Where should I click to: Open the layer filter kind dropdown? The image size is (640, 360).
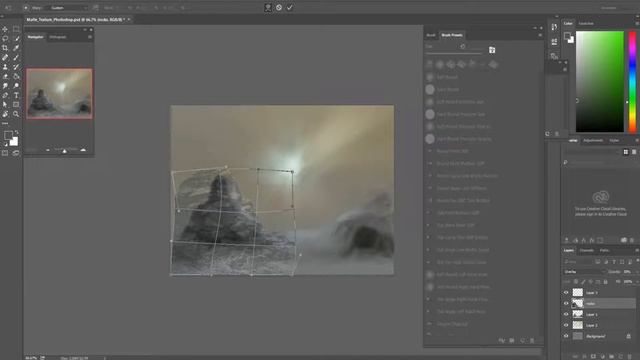coord(578,262)
